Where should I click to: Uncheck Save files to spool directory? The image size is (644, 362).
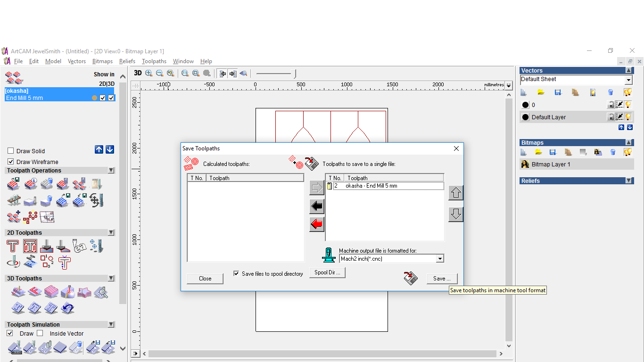[236, 273]
